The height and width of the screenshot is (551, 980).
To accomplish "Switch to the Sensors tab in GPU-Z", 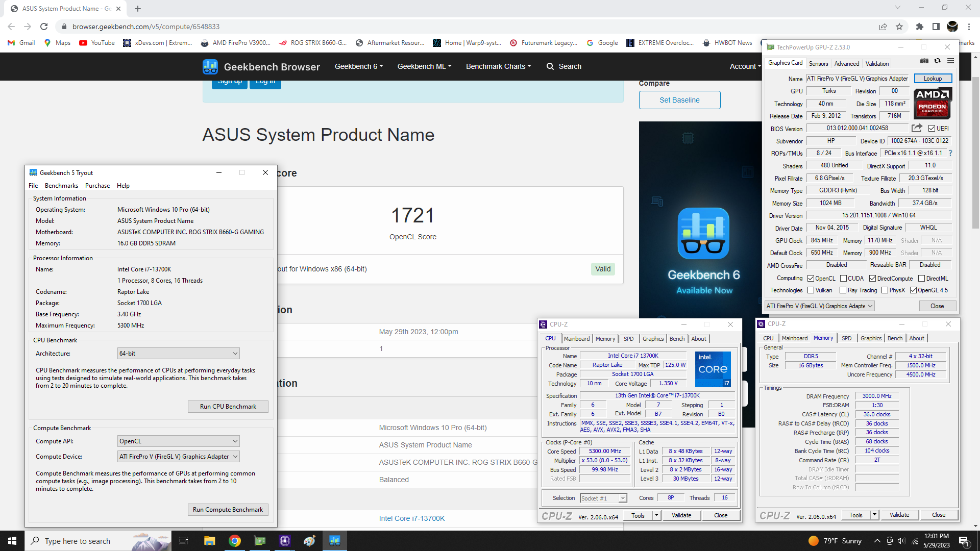I will point(818,64).
